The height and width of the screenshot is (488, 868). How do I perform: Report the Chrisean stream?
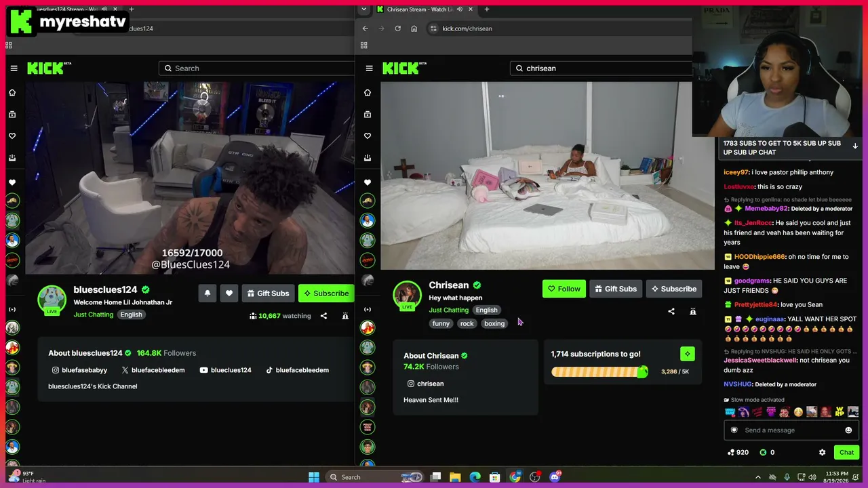coord(693,312)
